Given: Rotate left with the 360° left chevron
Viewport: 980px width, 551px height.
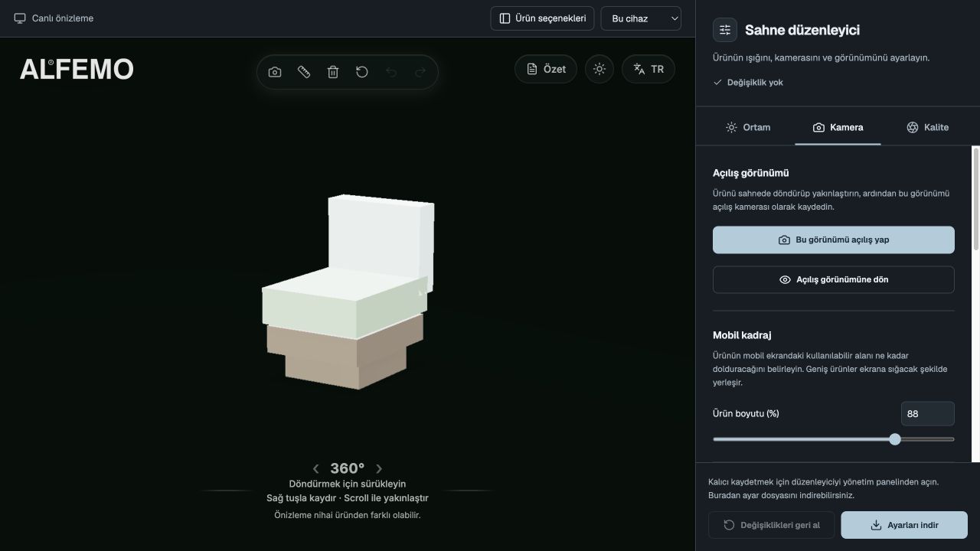Looking at the screenshot, I should (316, 468).
